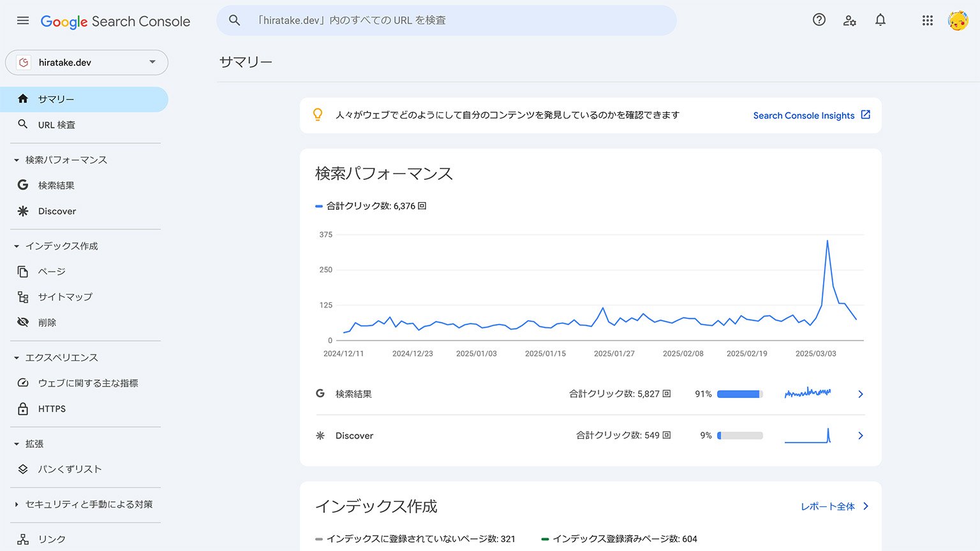Click the Google G icon beside 検索結果 in sidebar

tap(23, 185)
